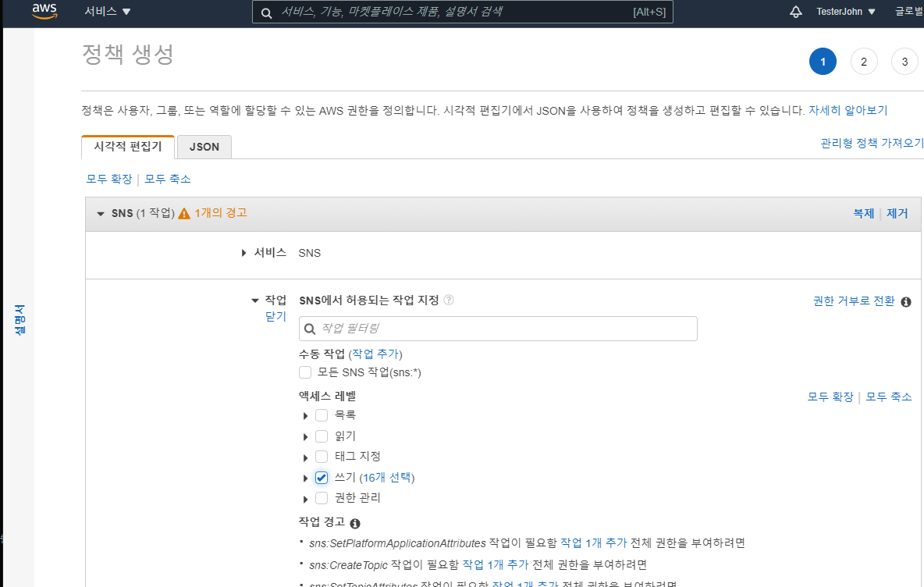The height and width of the screenshot is (587, 924).
Task: Focus the 작업 필터링 filter field
Action: [x=498, y=329]
